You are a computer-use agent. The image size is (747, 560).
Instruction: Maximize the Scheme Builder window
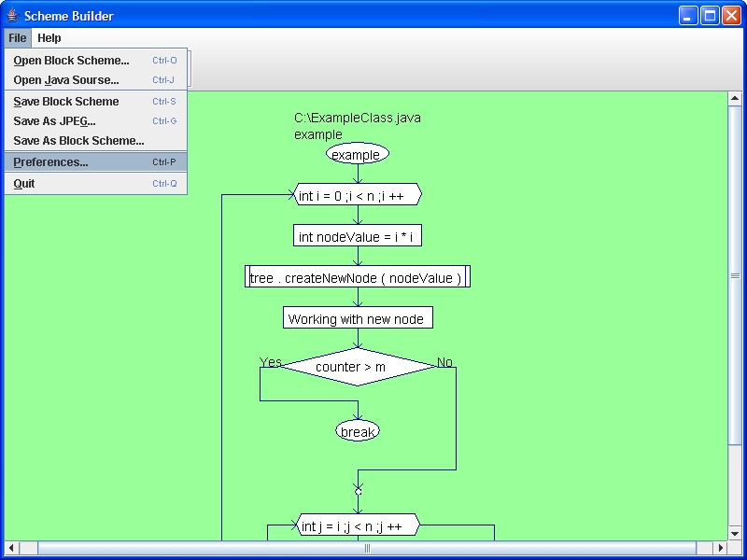click(x=710, y=16)
